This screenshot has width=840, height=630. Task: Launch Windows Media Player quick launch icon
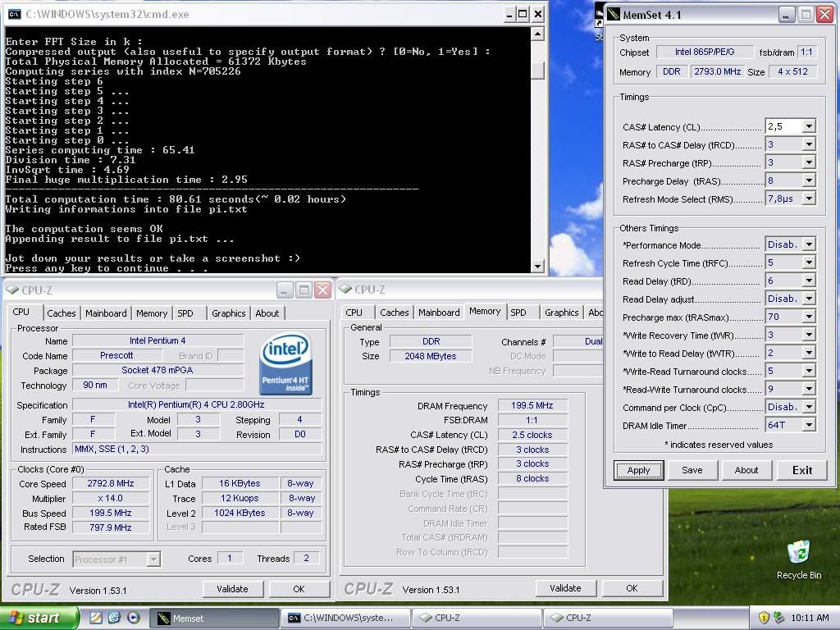(134, 618)
